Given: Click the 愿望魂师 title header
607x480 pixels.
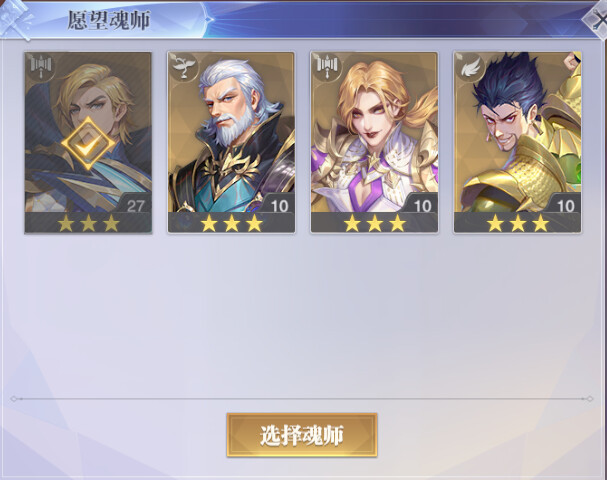Looking at the screenshot, I should tap(108, 20).
